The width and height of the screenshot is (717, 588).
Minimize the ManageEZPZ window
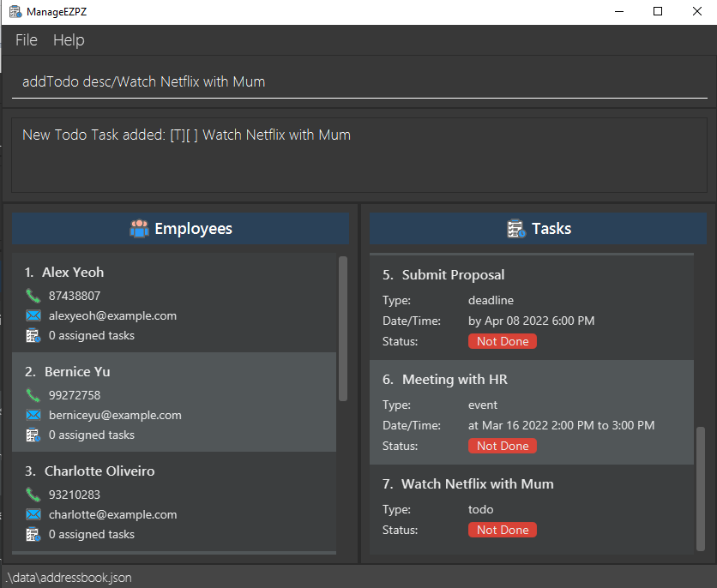619,11
